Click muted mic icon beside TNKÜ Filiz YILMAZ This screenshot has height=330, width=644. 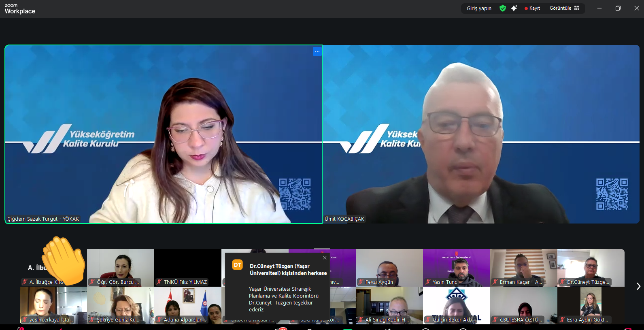[159, 282]
